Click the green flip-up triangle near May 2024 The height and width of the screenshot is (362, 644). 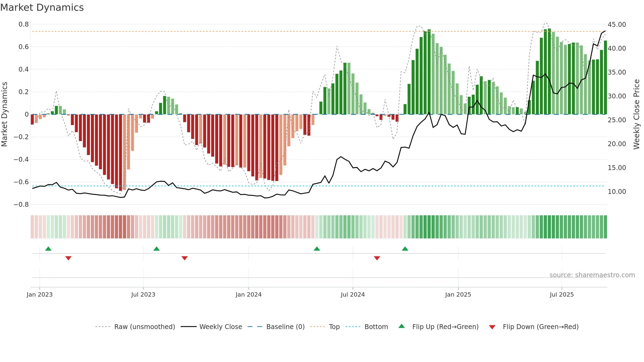coord(317,249)
